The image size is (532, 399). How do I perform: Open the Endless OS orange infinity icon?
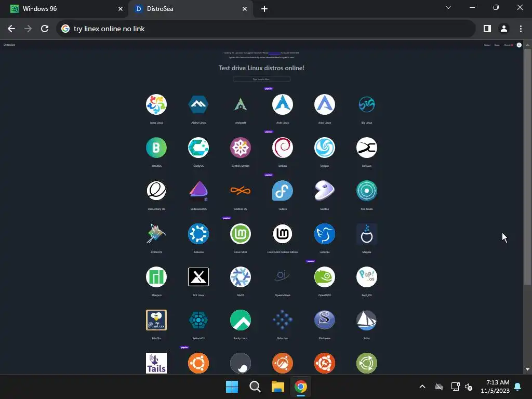241,191
